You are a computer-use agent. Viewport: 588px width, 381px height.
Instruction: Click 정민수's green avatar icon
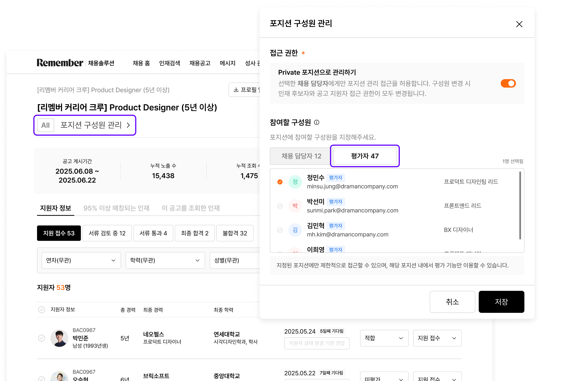pyautogui.click(x=295, y=182)
